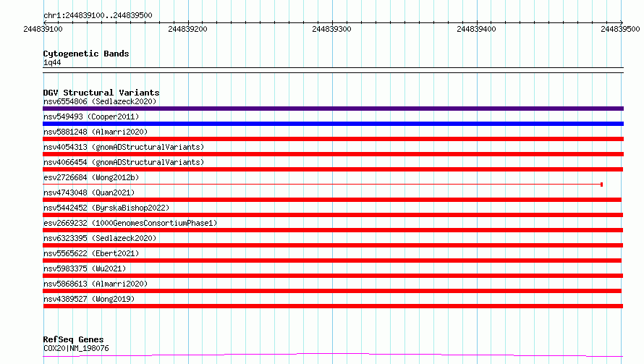
Task: Open variant nsv6323395 (Sedlazeck2020) label
Action: pos(100,238)
